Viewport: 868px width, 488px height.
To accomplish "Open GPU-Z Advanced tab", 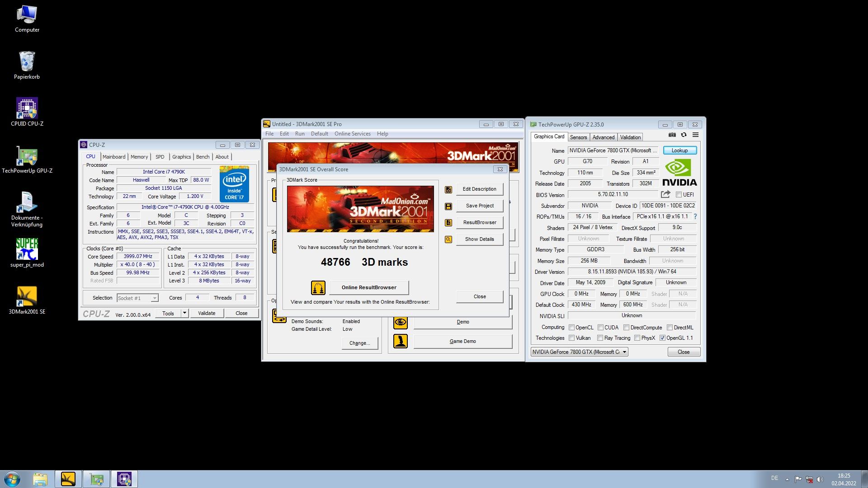I will coord(604,137).
